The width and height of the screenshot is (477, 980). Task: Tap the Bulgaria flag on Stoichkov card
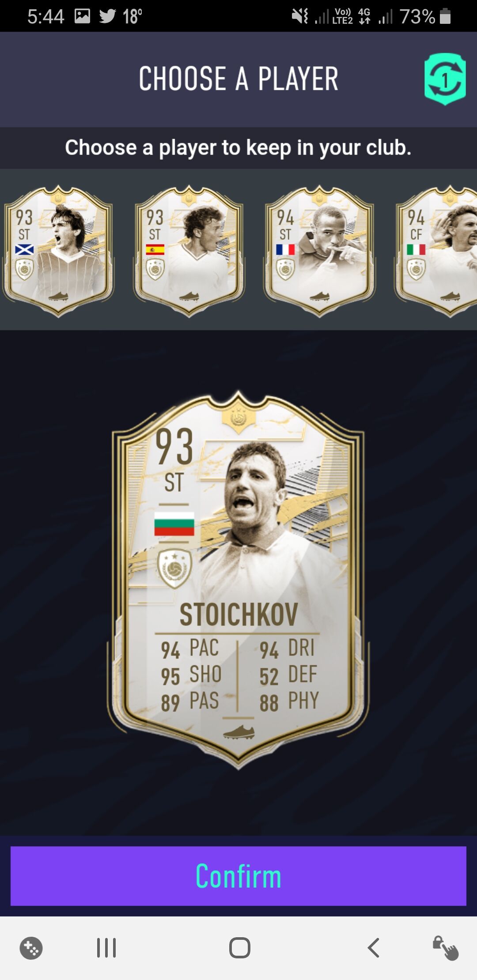click(174, 524)
